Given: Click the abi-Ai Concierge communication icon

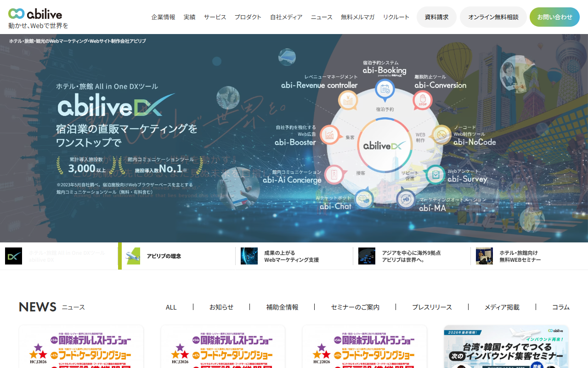Looking at the screenshot, I should pos(334,175).
